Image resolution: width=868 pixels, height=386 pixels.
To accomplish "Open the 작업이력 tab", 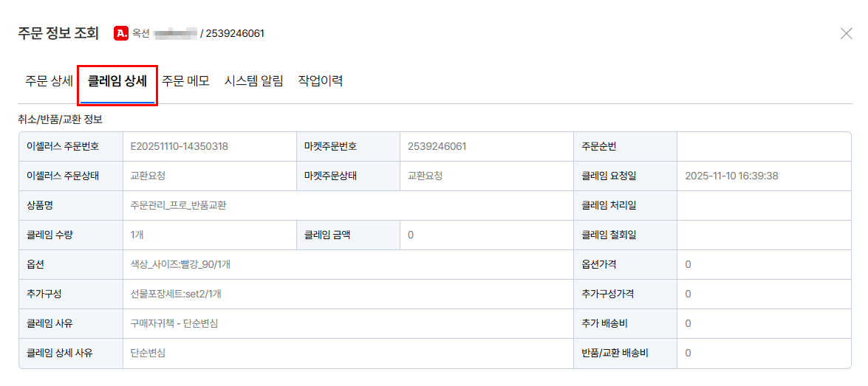I will 321,81.
